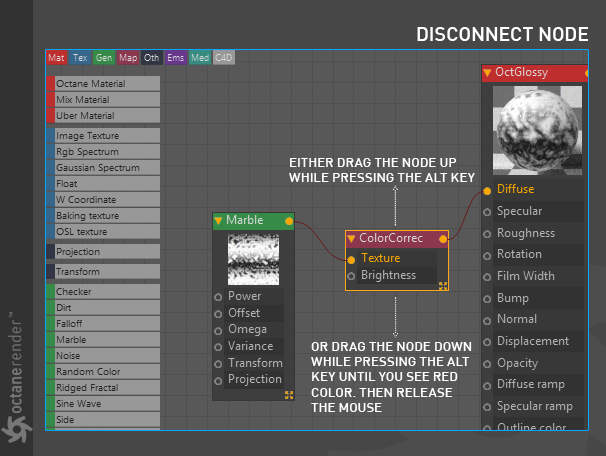The height and width of the screenshot is (456, 606).
Task: Add a Falloff node
Action: pos(103,323)
